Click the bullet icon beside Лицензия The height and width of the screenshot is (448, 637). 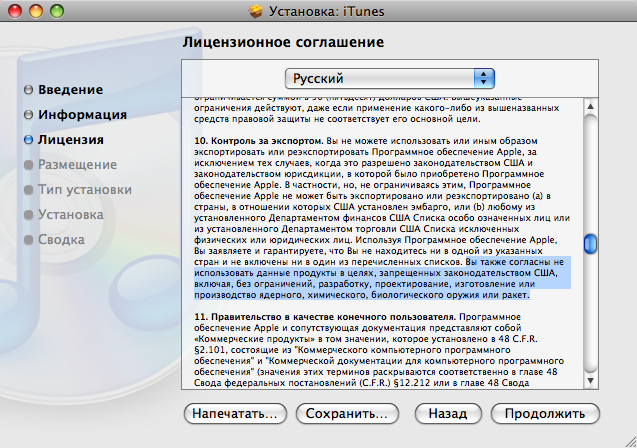point(28,140)
